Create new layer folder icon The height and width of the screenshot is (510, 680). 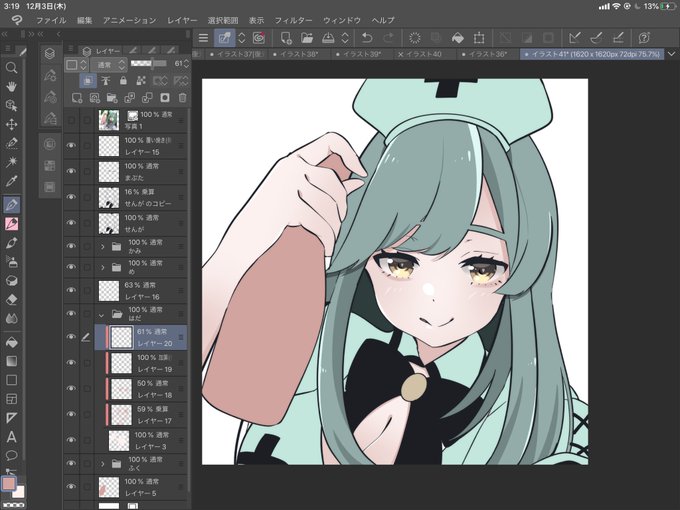point(112,98)
